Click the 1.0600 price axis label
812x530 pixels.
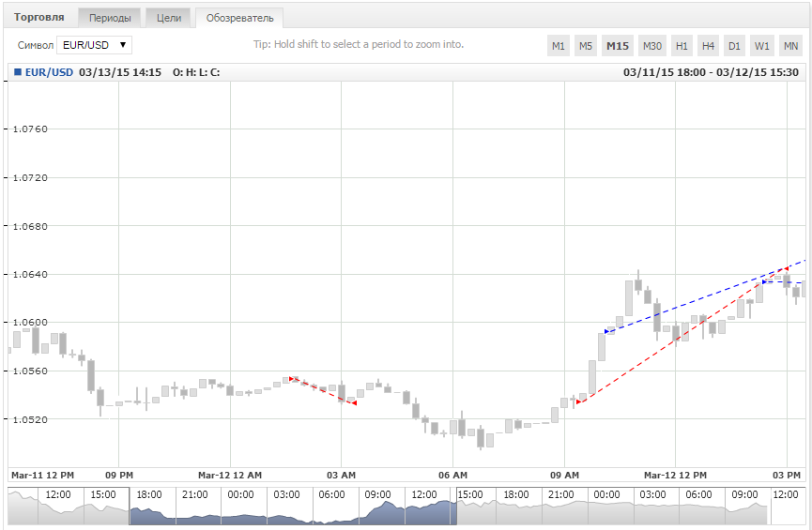click(30, 323)
